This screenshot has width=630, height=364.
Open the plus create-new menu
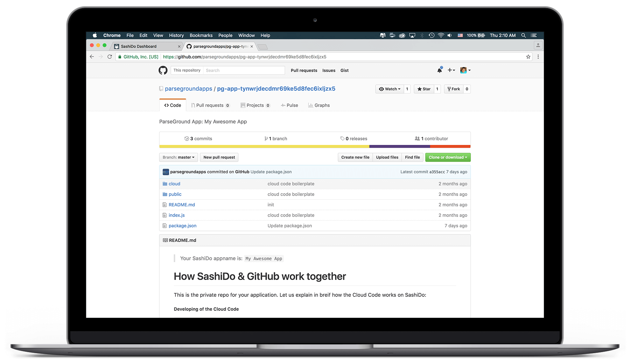(451, 70)
